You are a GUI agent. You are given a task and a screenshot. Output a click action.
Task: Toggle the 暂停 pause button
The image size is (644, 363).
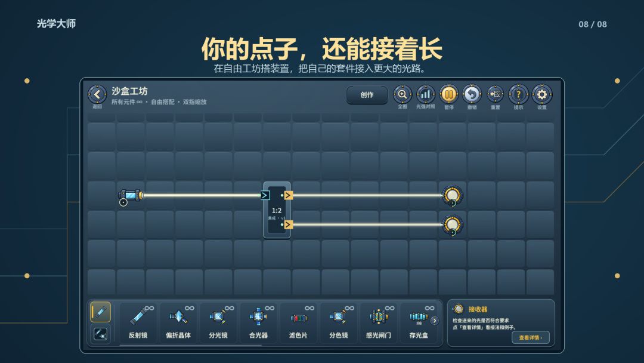coord(448,94)
